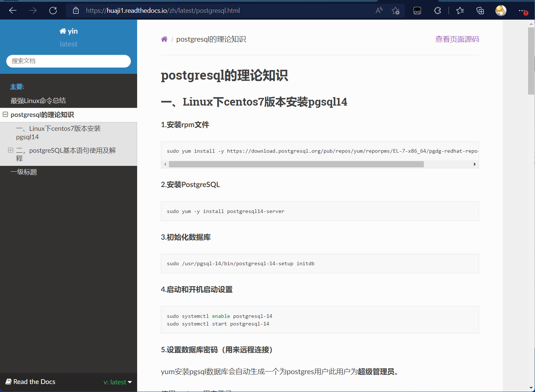Click the 4.启动和开机启动设置 heading
535x392 pixels.
(x=197, y=290)
